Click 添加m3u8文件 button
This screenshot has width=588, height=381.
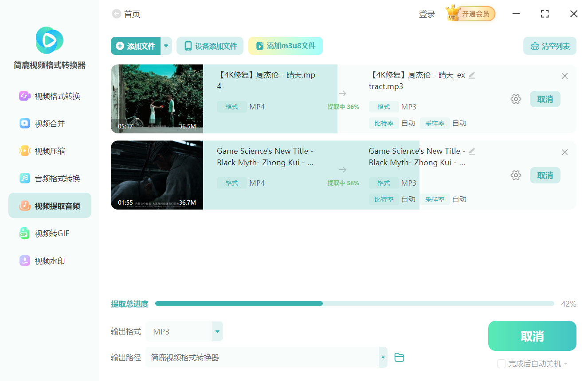(286, 46)
